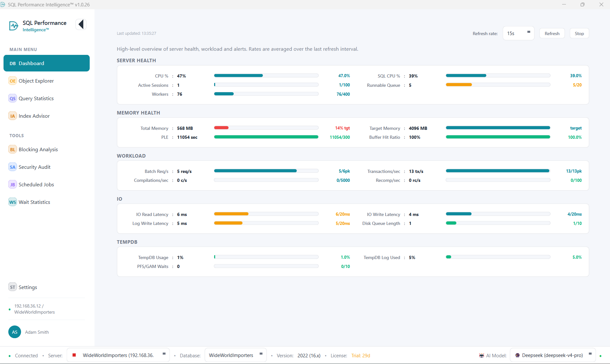
Task: Click the Connected status text
Action: [x=26, y=355]
